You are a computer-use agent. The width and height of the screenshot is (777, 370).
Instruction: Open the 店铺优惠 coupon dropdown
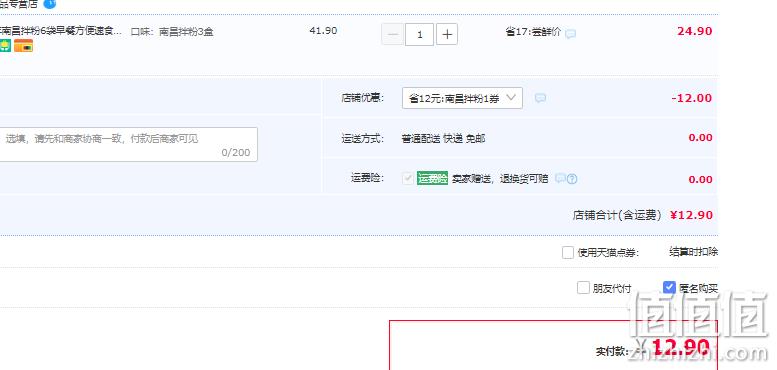(462, 98)
